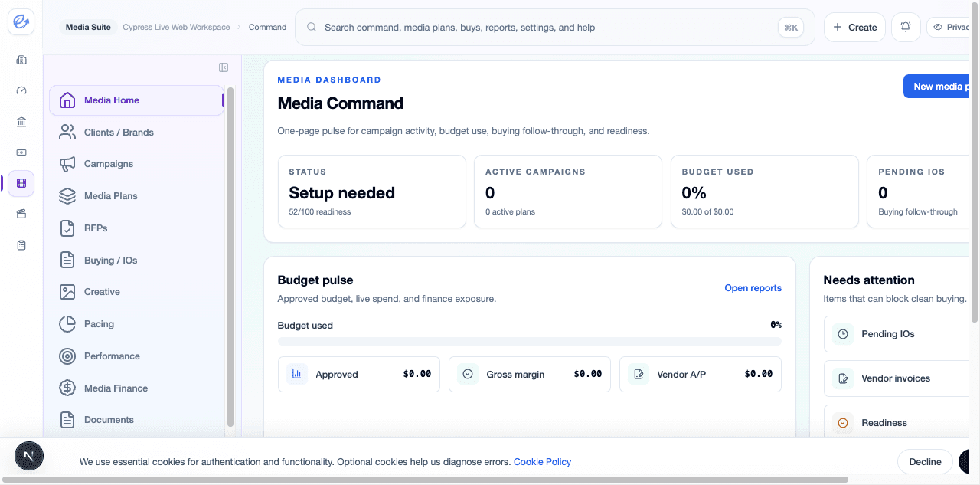The image size is (980, 485).
Task: Follow the Open reports link
Action: click(x=753, y=288)
